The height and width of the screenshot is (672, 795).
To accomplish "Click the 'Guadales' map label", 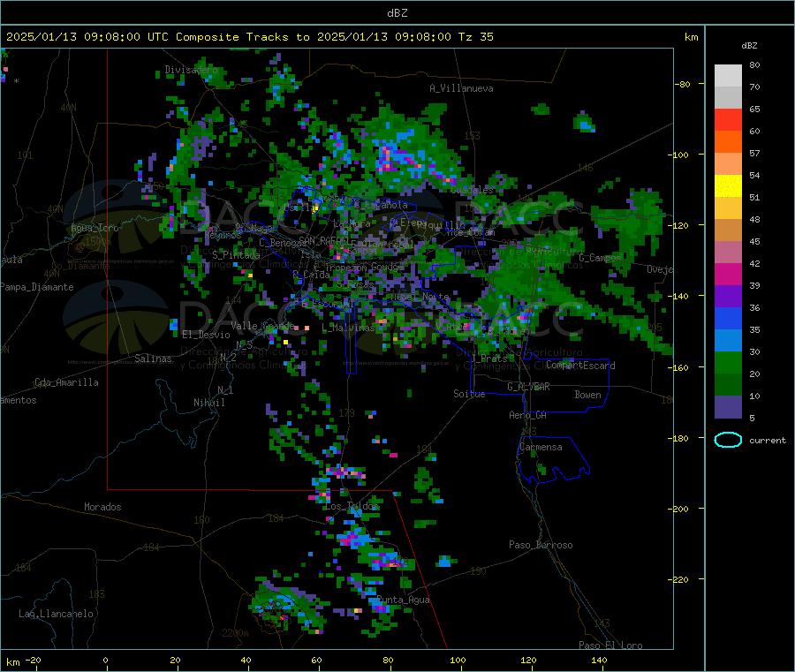I will click(x=472, y=190).
